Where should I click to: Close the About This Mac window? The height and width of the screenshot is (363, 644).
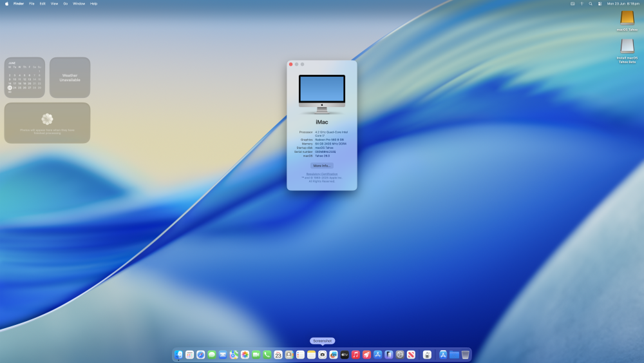pos(291,64)
